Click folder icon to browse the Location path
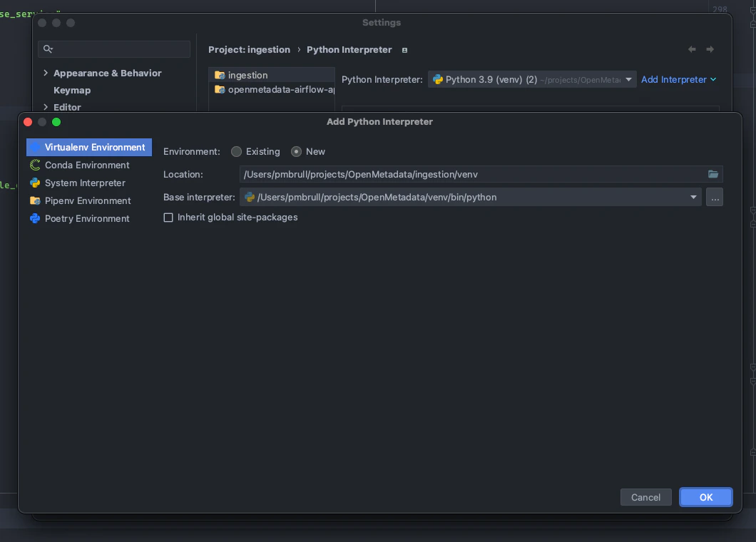Viewport: 756px width, 542px height. 713,174
